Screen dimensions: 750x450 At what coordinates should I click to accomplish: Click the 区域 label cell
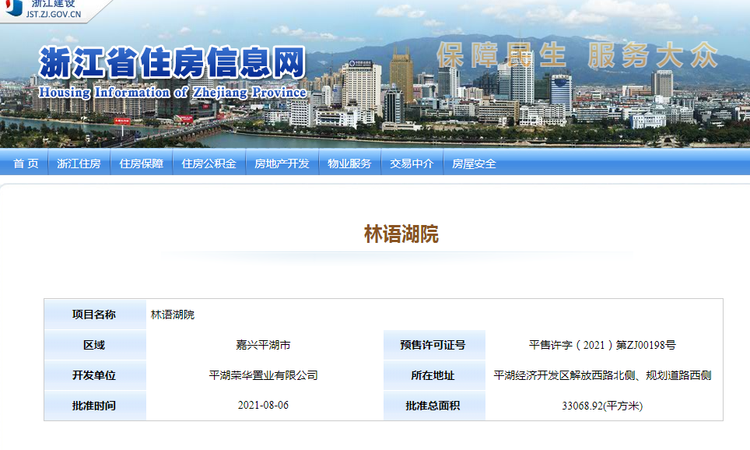[95, 345]
